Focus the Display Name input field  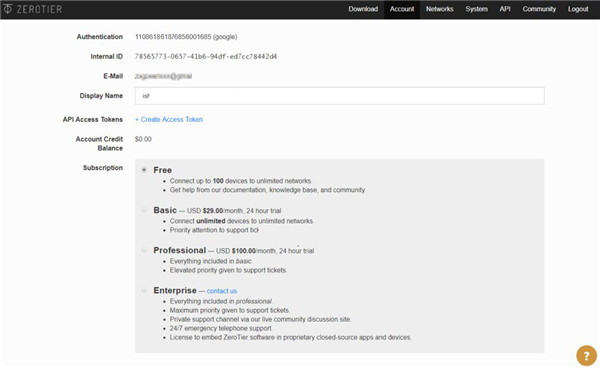click(339, 96)
